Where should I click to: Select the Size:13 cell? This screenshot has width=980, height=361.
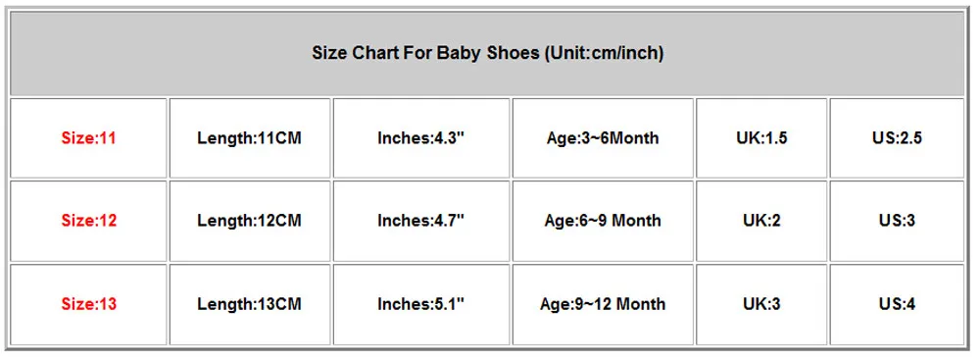pos(89,305)
